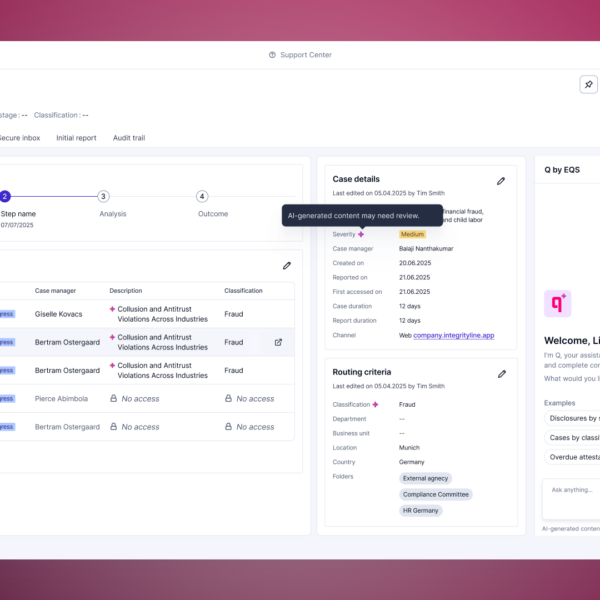The image size is (600, 600).
Task: Click the Q by EQS logo
Action: click(558, 303)
